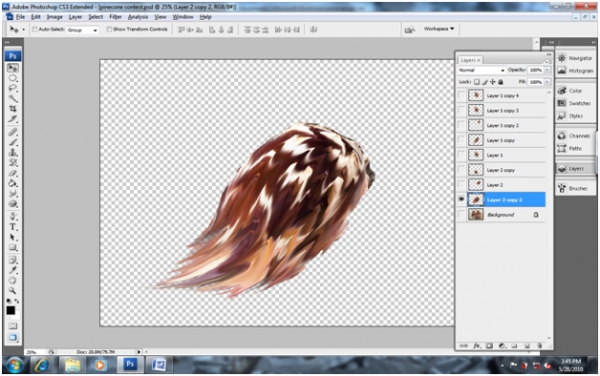Open the Fill slider arrow
This screenshot has height=376, width=600.
tap(547, 82)
